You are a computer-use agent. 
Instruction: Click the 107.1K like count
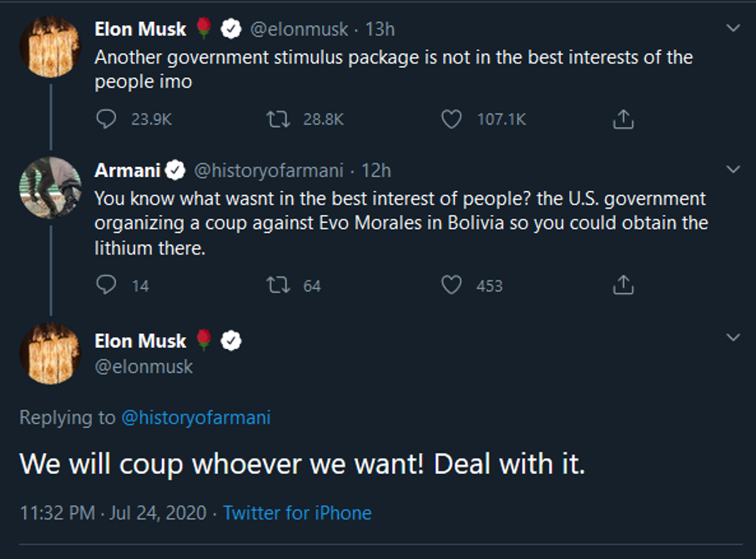500,119
